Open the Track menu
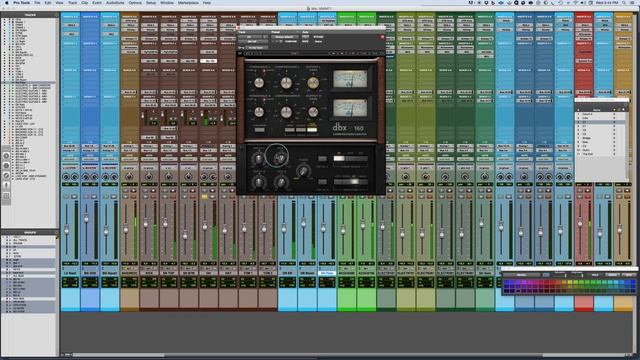 [x=72, y=3]
